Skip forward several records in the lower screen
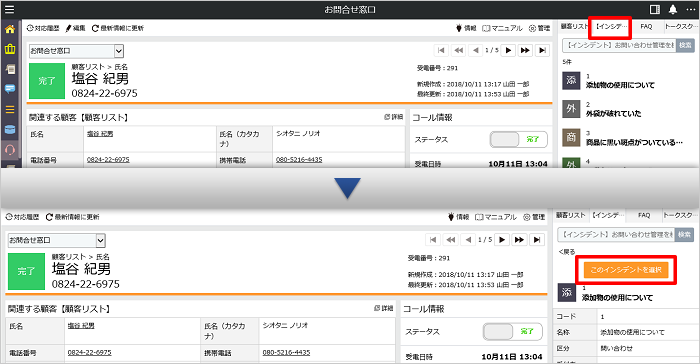The width and height of the screenshot is (700, 364). 519,240
